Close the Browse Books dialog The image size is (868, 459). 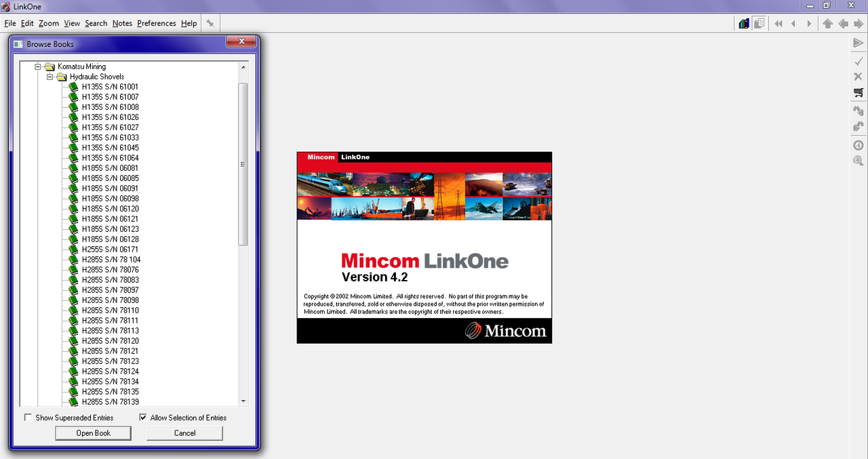(241, 42)
